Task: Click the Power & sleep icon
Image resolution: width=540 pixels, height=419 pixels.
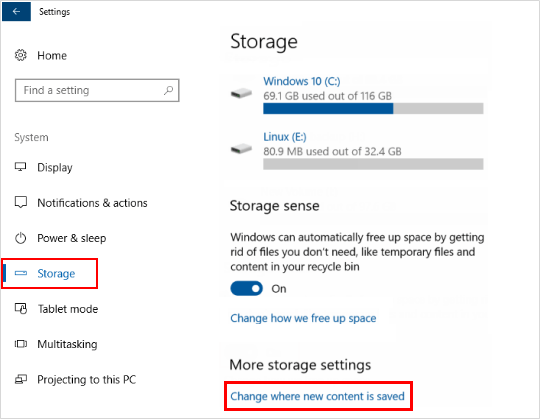Action: tap(21, 238)
